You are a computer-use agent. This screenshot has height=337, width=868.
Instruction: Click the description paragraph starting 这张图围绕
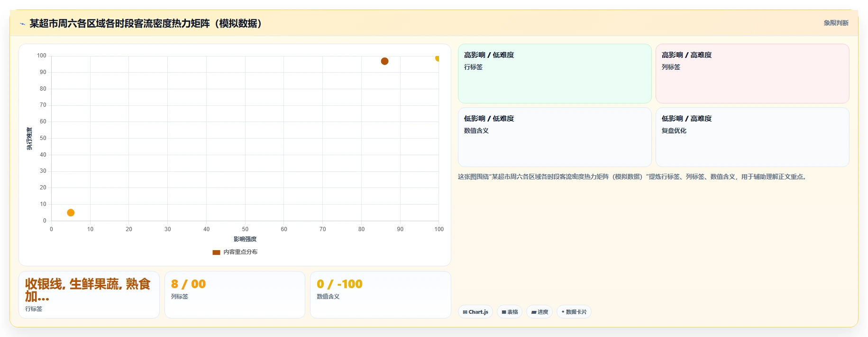click(633, 177)
